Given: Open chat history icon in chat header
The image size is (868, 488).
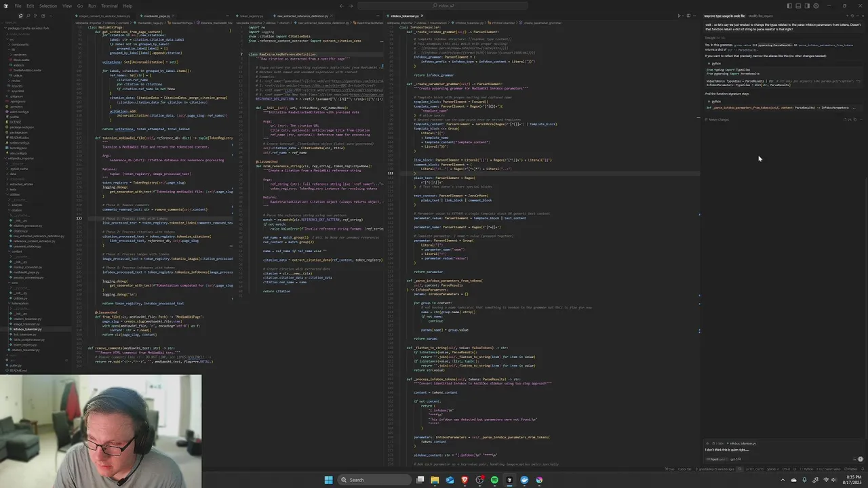Looking at the screenshot, I should (852, 16).
